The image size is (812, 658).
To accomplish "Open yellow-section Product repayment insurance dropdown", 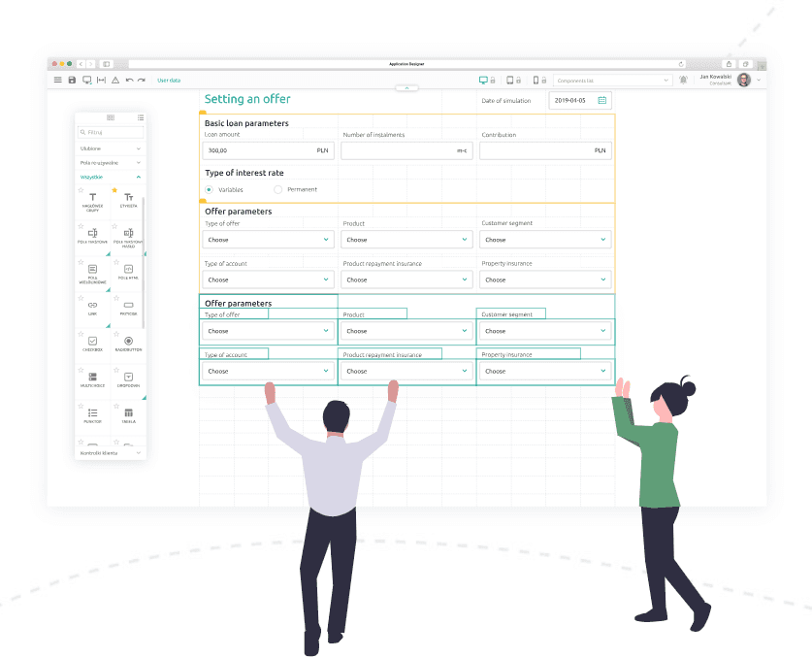I will (x=406, y=280).
